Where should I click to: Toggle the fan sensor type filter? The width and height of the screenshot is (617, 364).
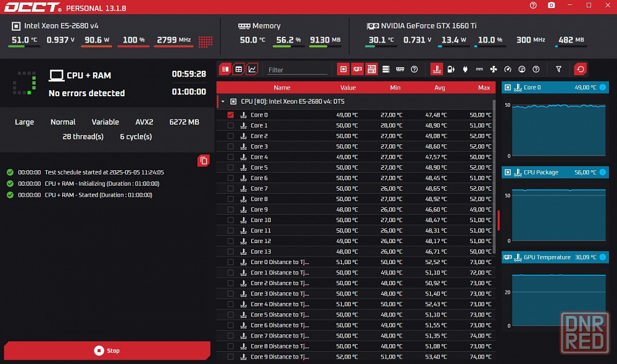(x=494, y=69)
